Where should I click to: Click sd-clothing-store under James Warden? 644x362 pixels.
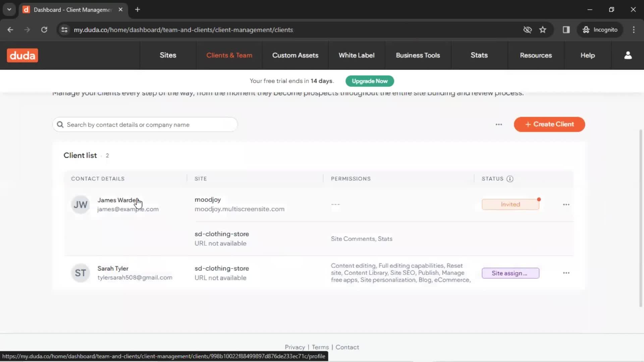pyautogui.click(x=222, y=234)
